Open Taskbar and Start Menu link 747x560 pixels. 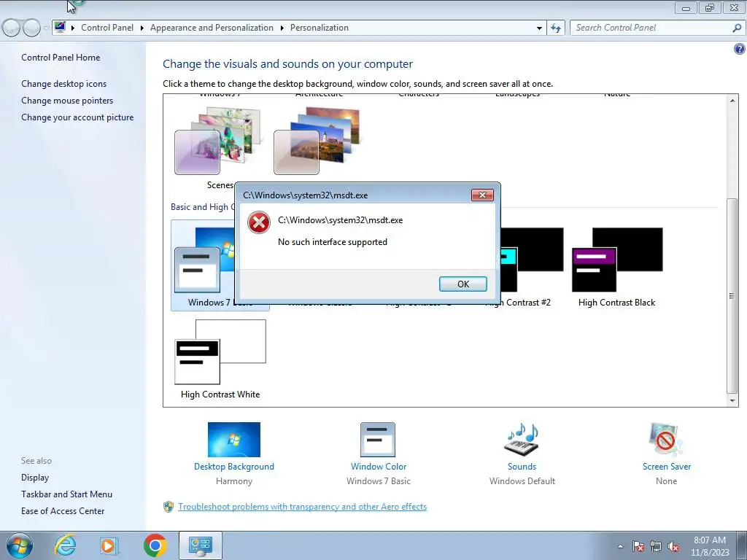pyautogui.click(x=66, y=494)
